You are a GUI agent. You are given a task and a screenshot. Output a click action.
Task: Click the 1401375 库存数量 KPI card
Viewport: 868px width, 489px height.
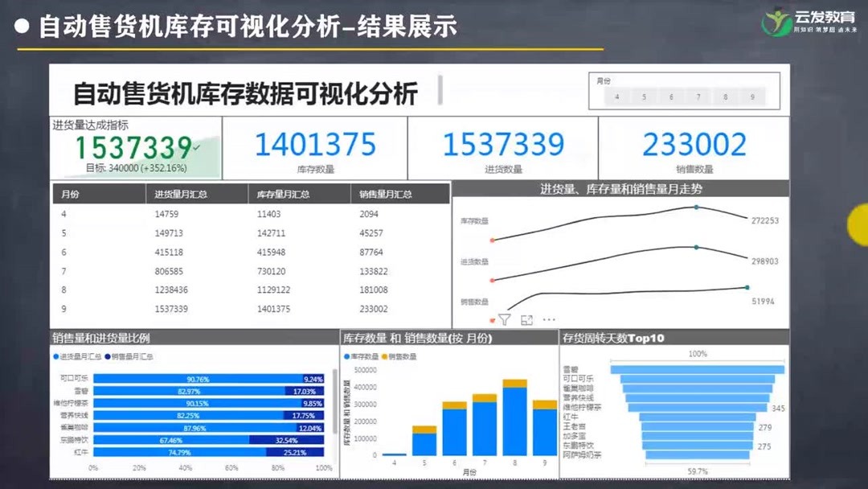click(x=314, y=145)
